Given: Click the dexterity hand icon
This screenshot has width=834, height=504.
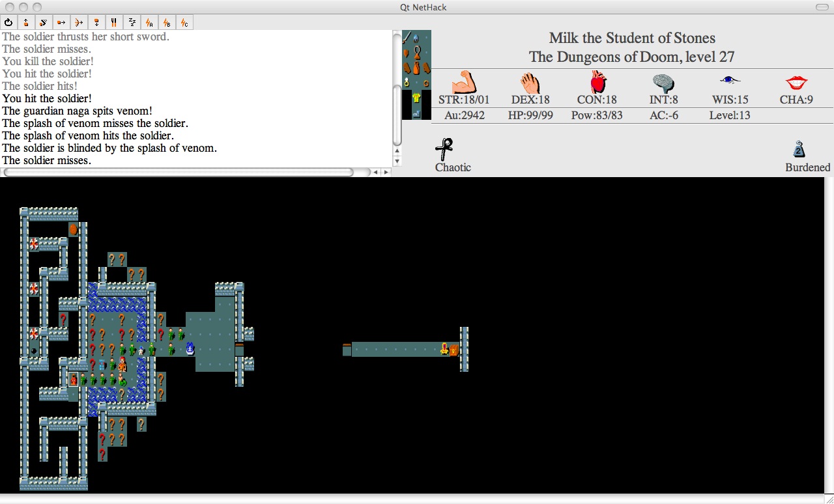Looking at the screenshot, I should pyautogui.click(x=531, y=83).
